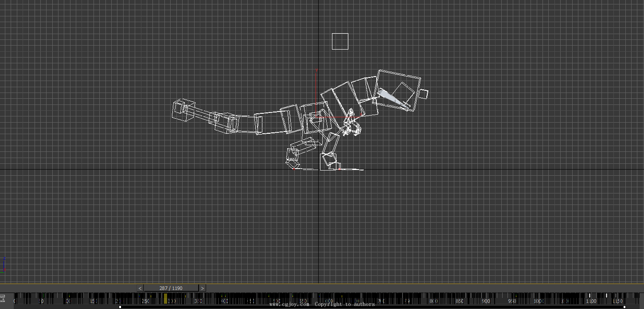644x309 pixels.
Task: Jump to frame 400 on the track bar
Action: coord(224,301)
